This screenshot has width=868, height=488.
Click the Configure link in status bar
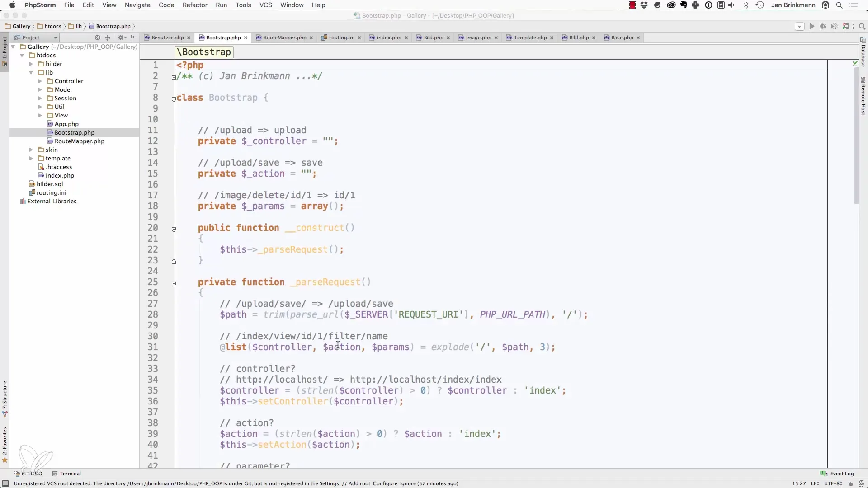tap(385, 483)
